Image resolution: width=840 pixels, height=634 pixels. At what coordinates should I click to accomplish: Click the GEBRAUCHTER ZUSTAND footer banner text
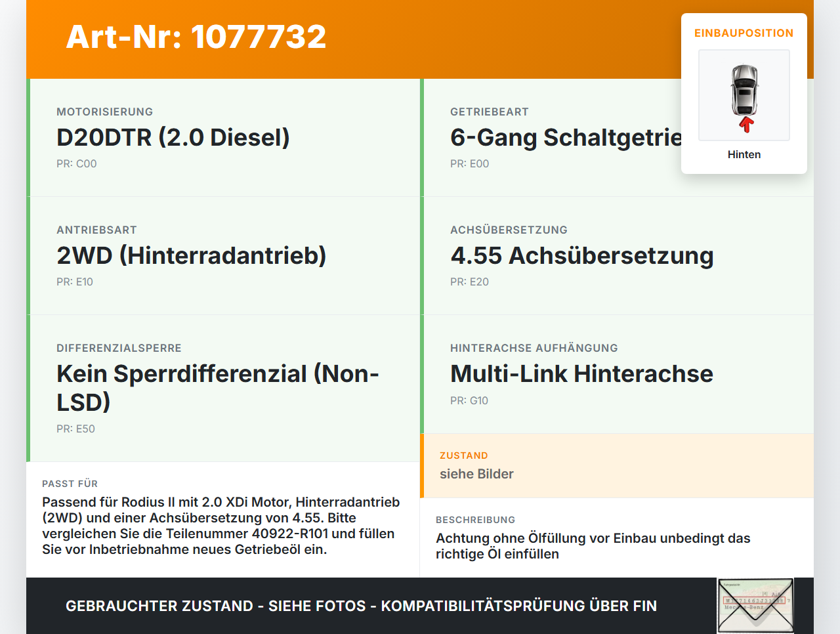point(361,606)
